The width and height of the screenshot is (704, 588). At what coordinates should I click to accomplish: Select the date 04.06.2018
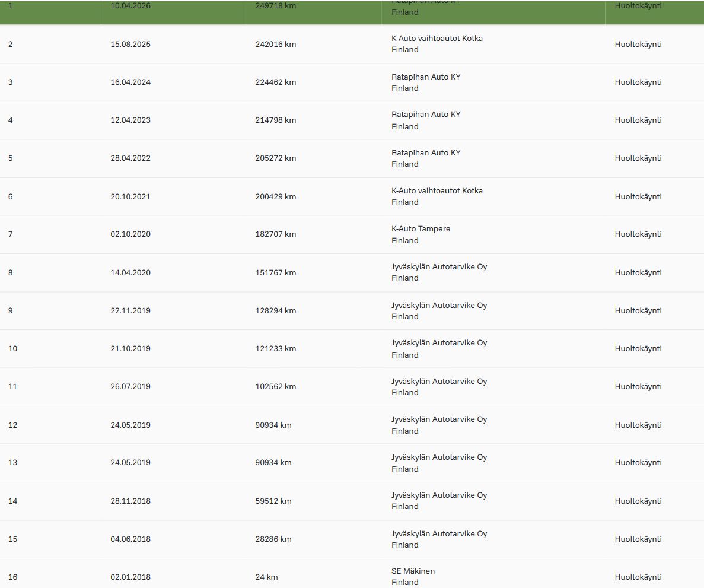pos(130,539)
